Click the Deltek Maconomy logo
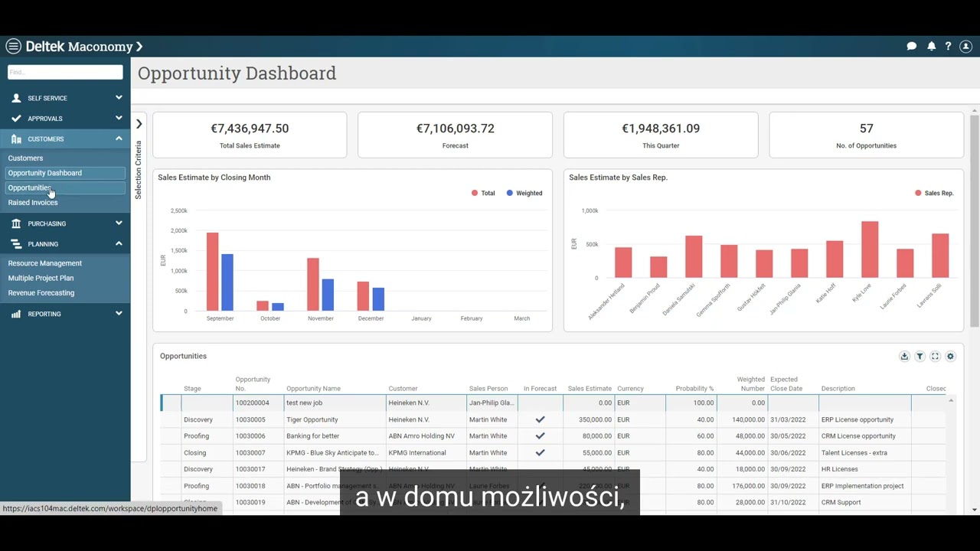The image size is (980, 551). (x=84, y=47)
